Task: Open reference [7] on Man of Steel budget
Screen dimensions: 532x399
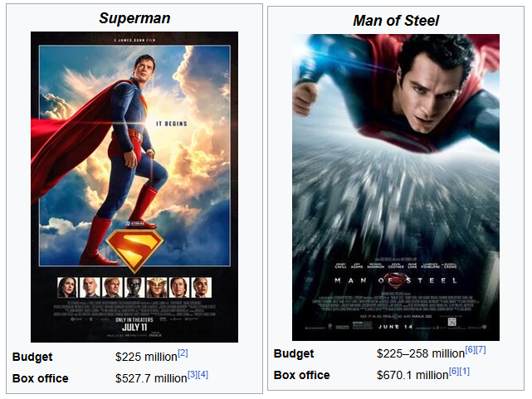Action: point(481,349)
